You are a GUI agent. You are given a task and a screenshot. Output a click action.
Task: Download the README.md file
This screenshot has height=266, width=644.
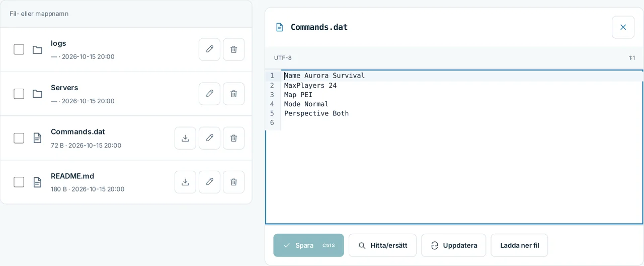click(185, 182)
